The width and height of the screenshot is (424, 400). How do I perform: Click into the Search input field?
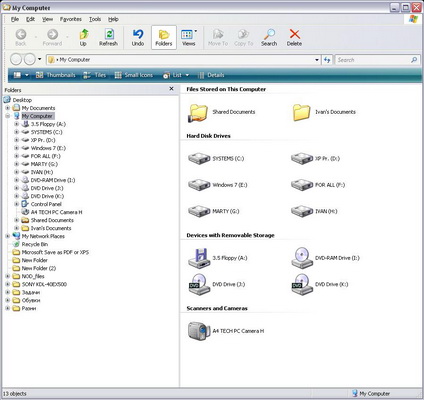point(373,60)
